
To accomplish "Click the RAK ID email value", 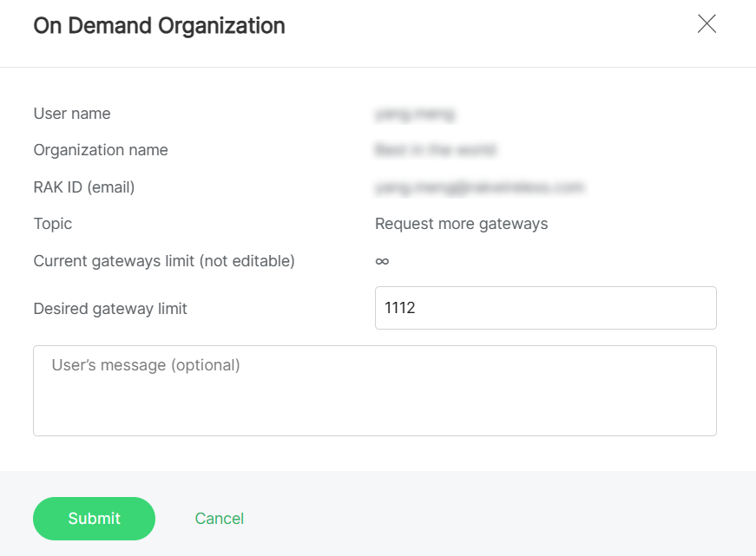I will coord(480,187).
